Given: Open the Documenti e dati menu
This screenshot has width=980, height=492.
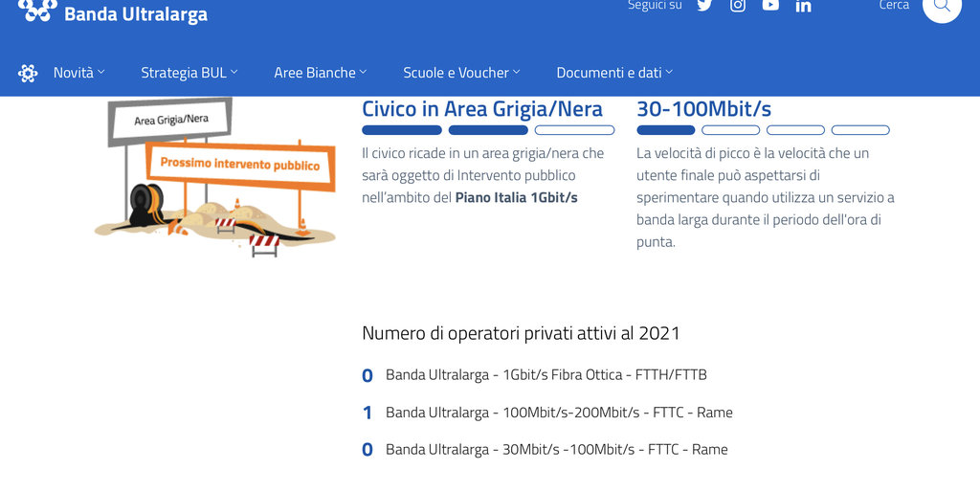Looking at the screenshot, I should (x=614, y=73).
